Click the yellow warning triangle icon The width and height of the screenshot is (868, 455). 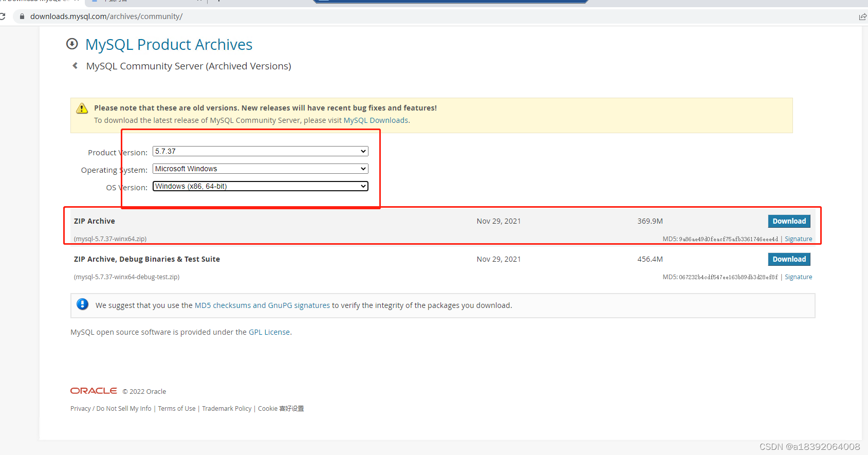tap(82, 108)
